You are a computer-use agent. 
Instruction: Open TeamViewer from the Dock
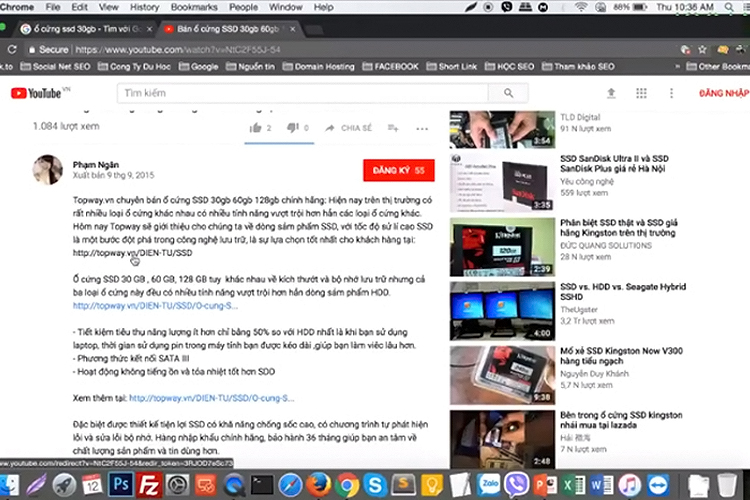[x=658, y=485]
